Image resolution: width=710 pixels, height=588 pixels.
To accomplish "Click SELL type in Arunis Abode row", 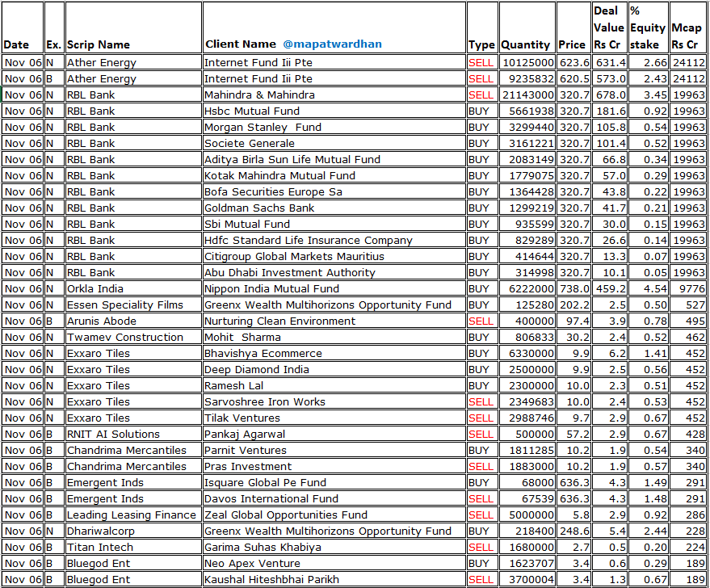I will coord(483,321).
